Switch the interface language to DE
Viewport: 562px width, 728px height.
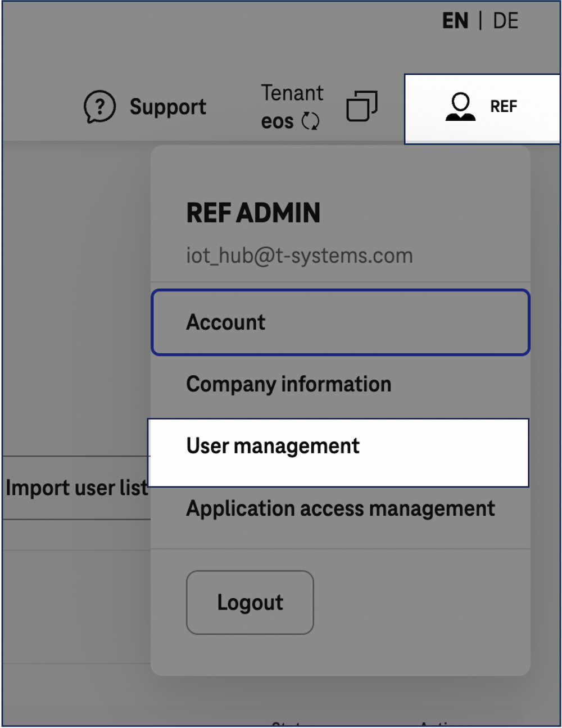tap(507, 20)
